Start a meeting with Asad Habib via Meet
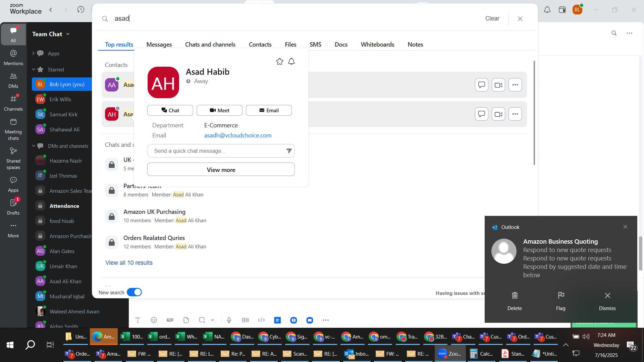644x362 pixels. (219, 110)
